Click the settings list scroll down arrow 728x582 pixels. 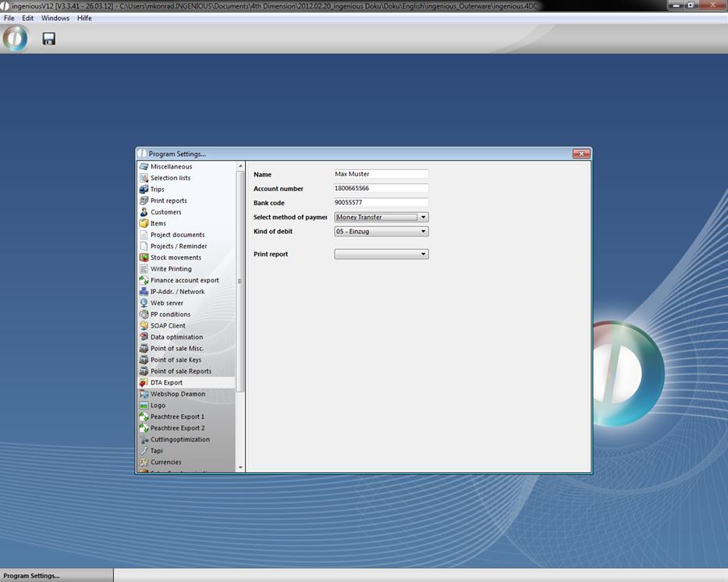click(x=240, y=467)
